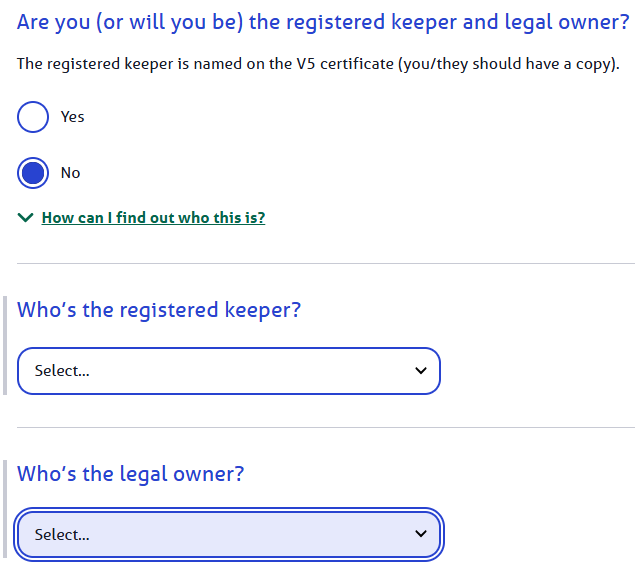Click the "Yes" option label text

pyautogui.click(x=72, y=117)
